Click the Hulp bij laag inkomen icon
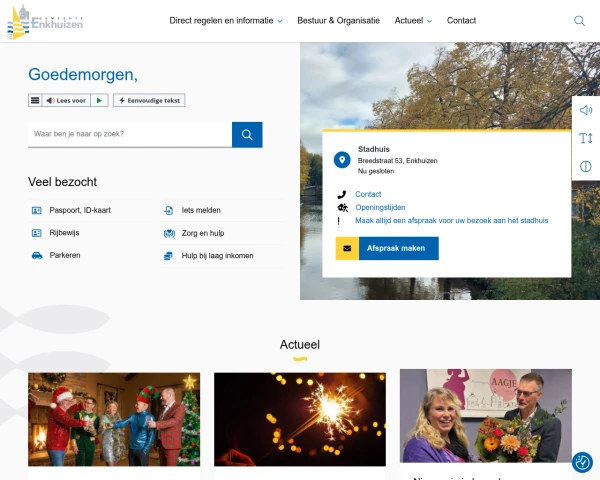 [168, 256]
